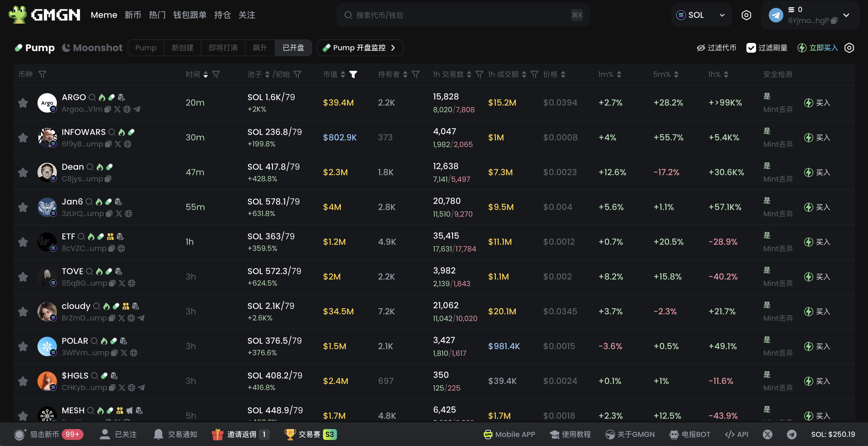The image size is (868, 446).
Task: Filter the 币种 column with funnel icon
Action: tap(42, 74)
